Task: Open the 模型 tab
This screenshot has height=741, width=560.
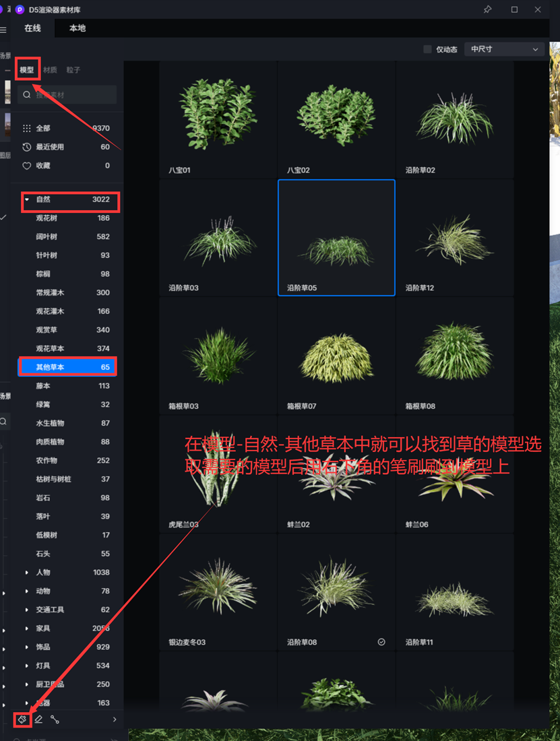Action: pyautogui.click(x=26, y=70)
